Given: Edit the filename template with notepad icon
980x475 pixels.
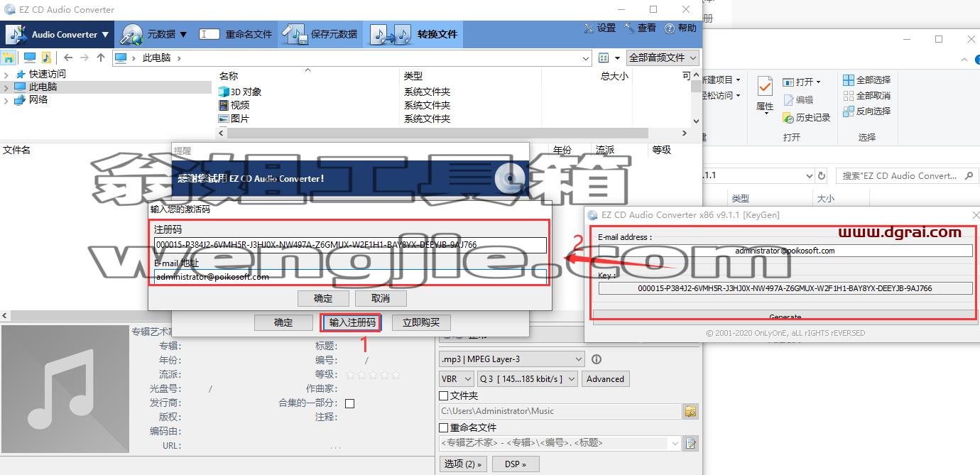Looking at the screenshot, I should coord(690,443).
